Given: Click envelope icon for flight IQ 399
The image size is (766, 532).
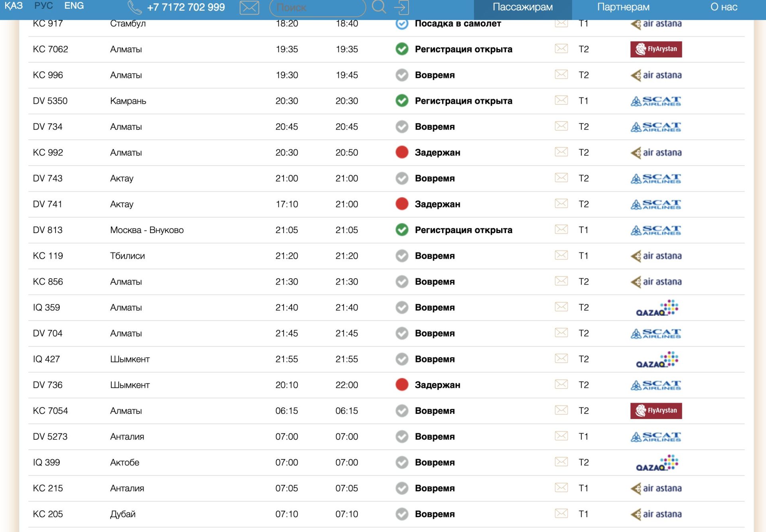Looking at the screenshot, I should coord(561,462).
